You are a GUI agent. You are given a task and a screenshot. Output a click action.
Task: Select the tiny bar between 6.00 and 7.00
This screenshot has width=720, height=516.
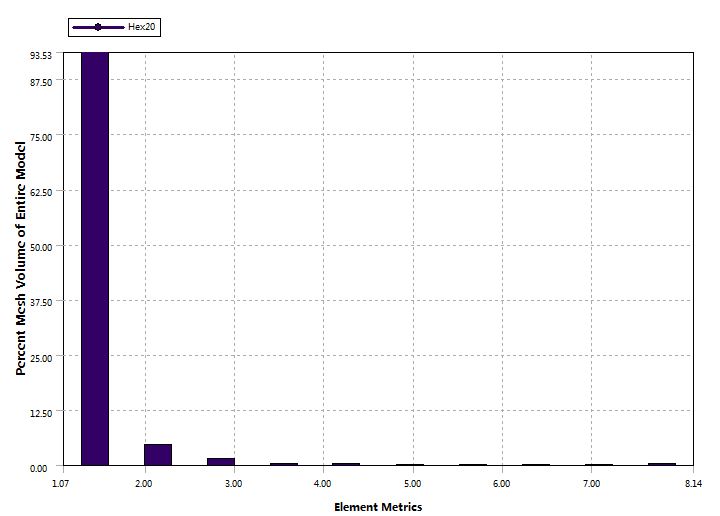tap(536, 465)
